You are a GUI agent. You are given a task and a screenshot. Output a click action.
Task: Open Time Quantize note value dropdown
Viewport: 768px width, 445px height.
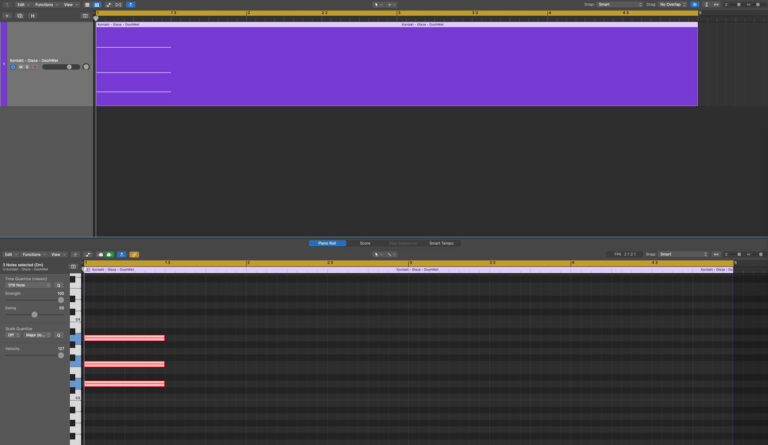[x=28, y=285]
